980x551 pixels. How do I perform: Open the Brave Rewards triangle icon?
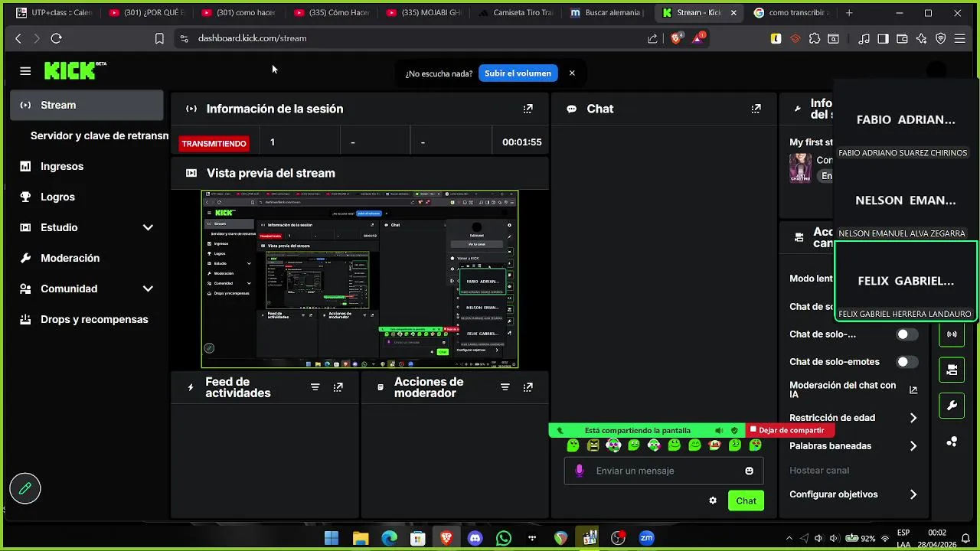point(699,38)
